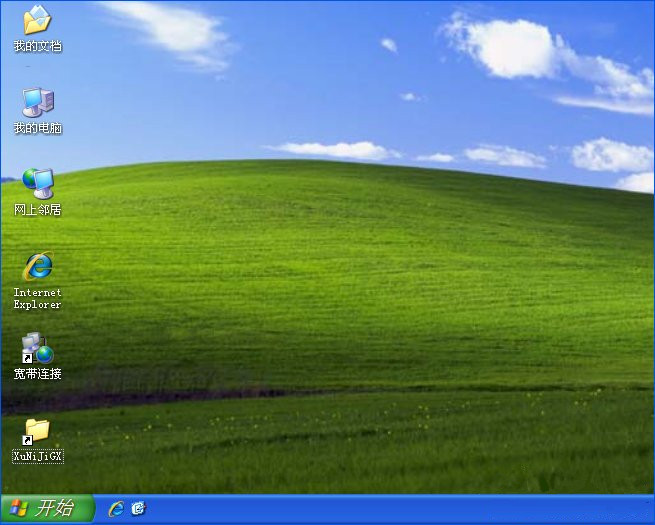Viewport: 655px width, 525px height.
Task: Click the Quick Launch icon right of Internet Explorer
Action: [138, 509]
